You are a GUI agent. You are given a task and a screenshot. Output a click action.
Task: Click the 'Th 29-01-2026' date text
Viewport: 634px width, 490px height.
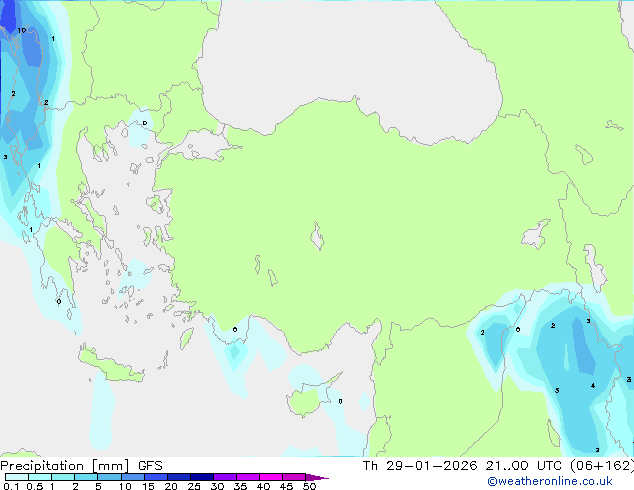click(420, 466)
